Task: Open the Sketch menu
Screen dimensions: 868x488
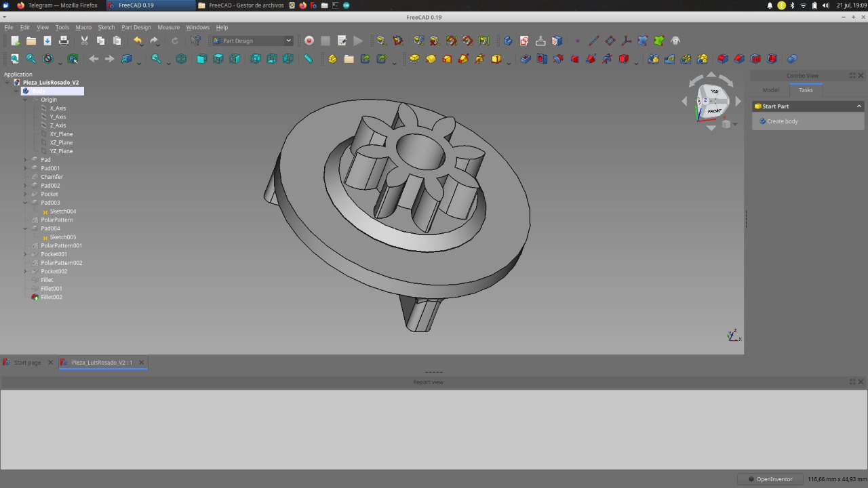Action: click(106, 27)
